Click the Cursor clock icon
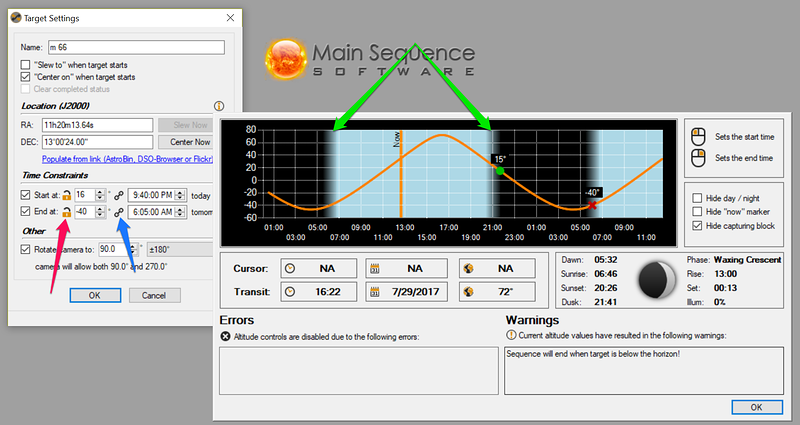This screenshot has width=800, height=425. click(290, 268)
